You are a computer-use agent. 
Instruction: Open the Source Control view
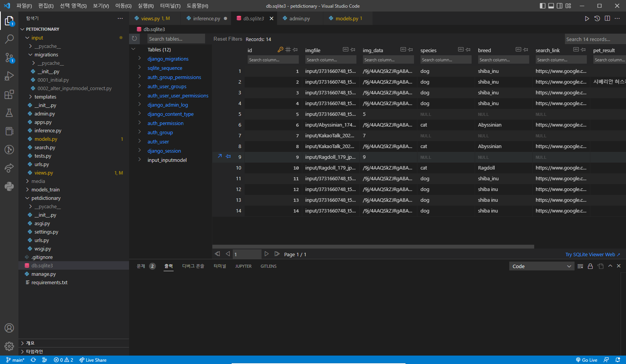point(9,58)
